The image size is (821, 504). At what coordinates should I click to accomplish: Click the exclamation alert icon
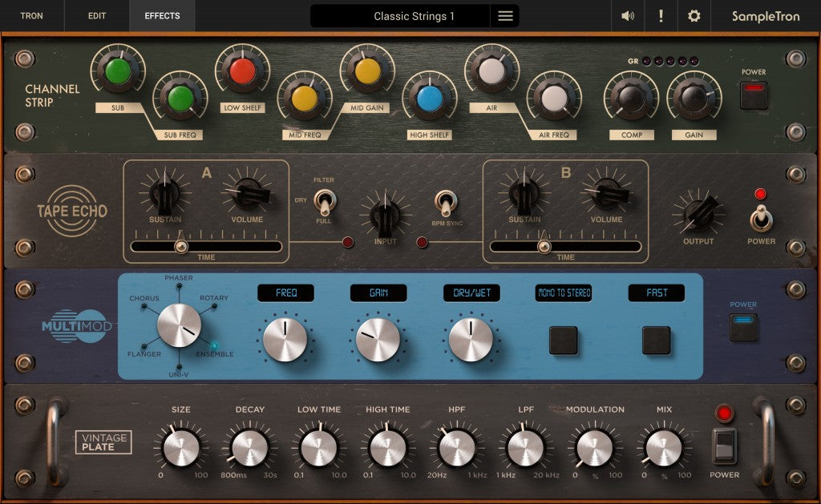coord(661,16)
